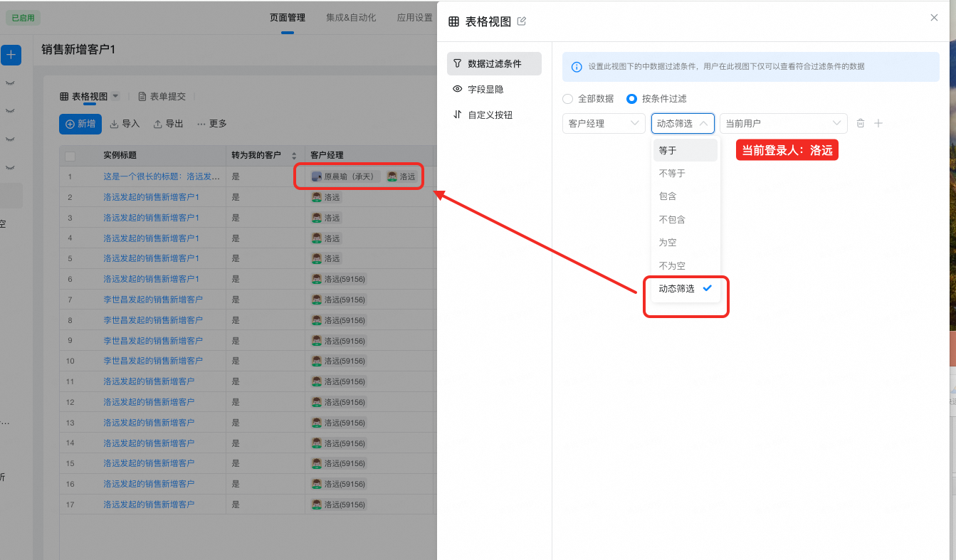Open the 当前用户 value dropdown
Screen dimensions: 956x560
click(783, 123)
